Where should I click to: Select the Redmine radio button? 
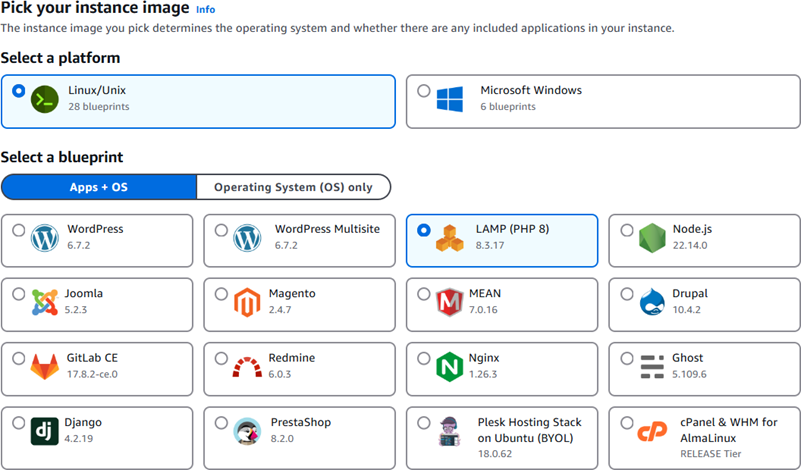(221, 359)
